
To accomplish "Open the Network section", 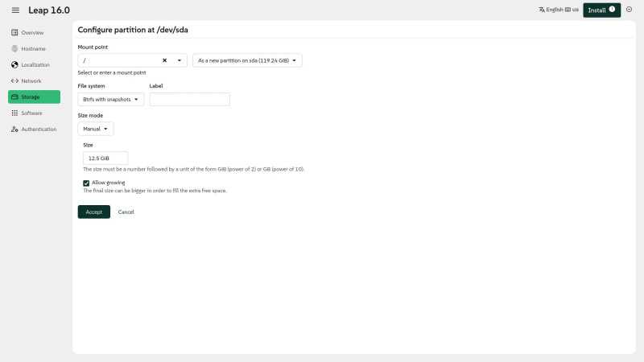I will point(34,81).
